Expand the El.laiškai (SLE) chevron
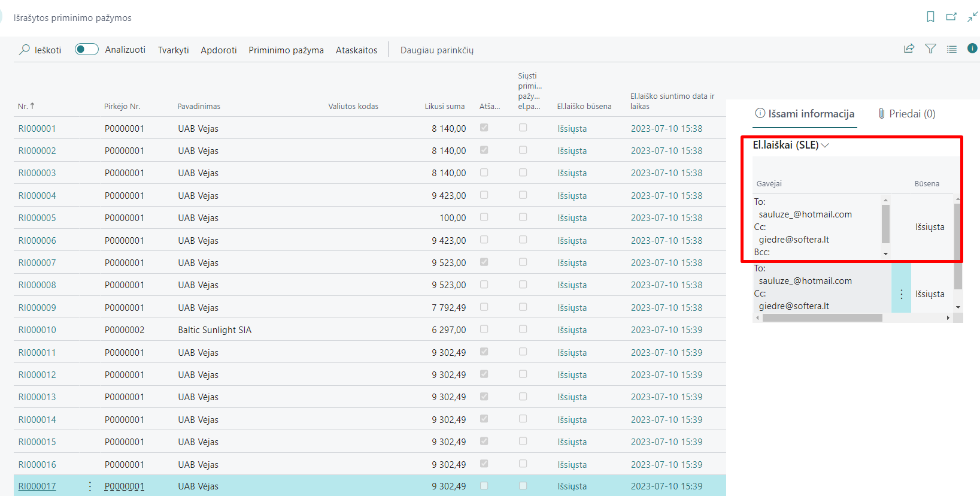The height and width of the screenshot is (496, 980). [x=826, y=145]
